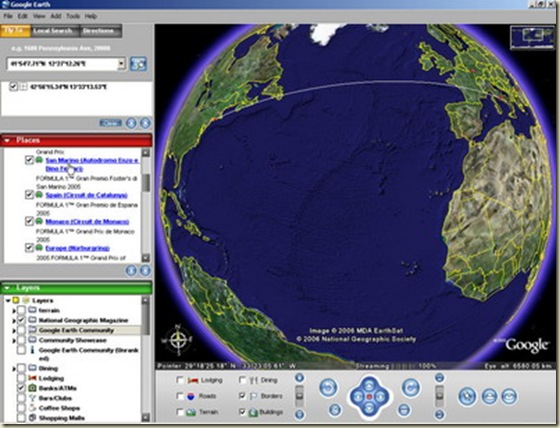The width and height of the screenshot is (560, 428).
Task: Click the Clear search results button
Action: point(111,123)
